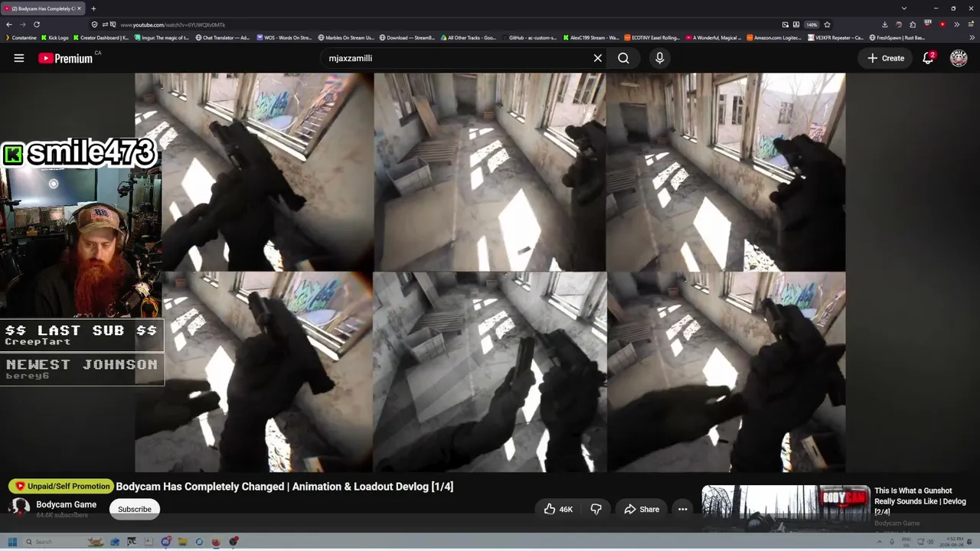980x551 pixels.
Task: Open 'This Is What a Gunshot' title
Action: pos(920,501)
